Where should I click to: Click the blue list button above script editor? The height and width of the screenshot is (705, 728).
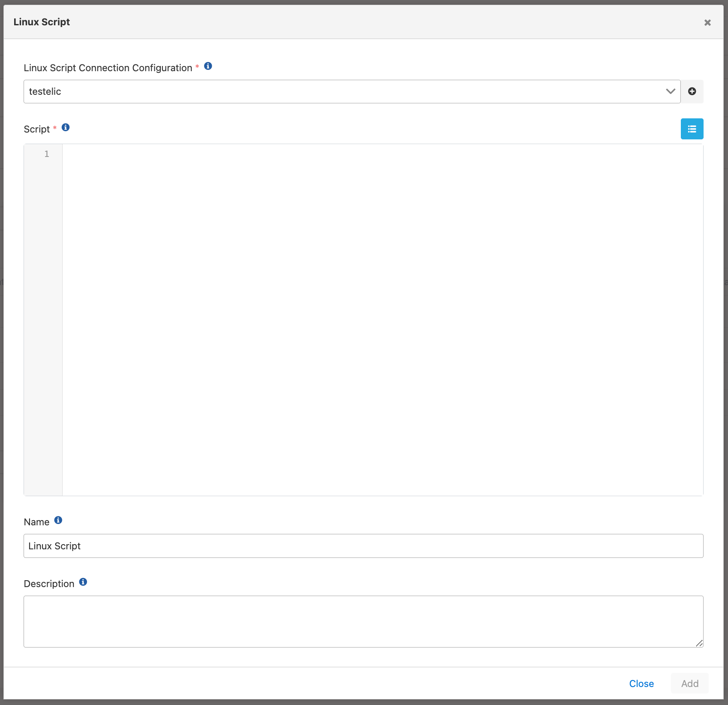click(x=692, y=129)
